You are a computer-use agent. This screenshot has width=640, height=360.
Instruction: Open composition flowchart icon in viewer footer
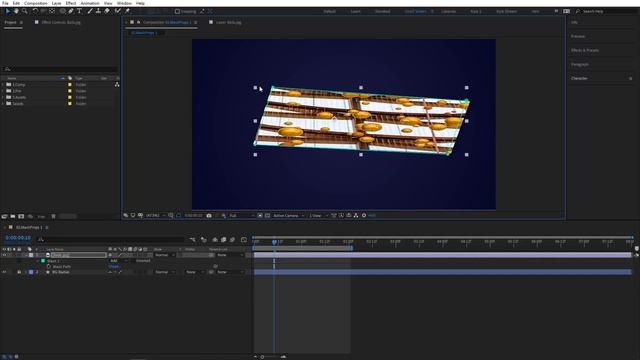pos(356,216)
